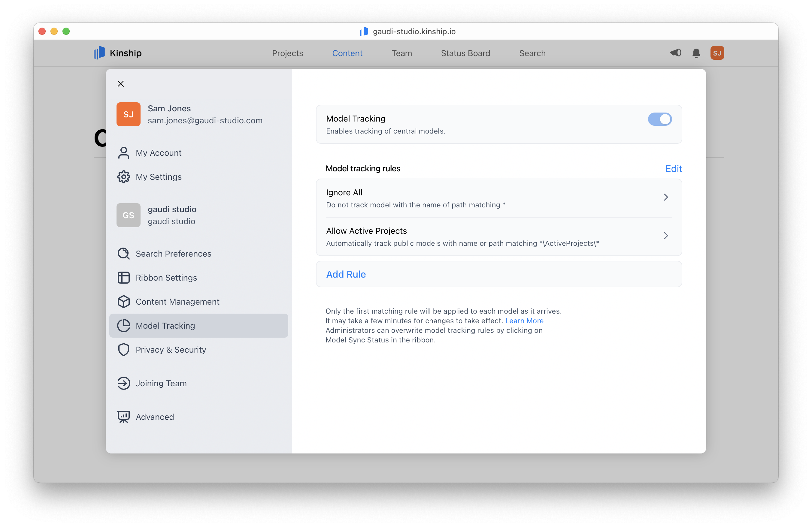Switch to the Projects tab
Screen dimensions: 812x527
(x=287, y=53)
